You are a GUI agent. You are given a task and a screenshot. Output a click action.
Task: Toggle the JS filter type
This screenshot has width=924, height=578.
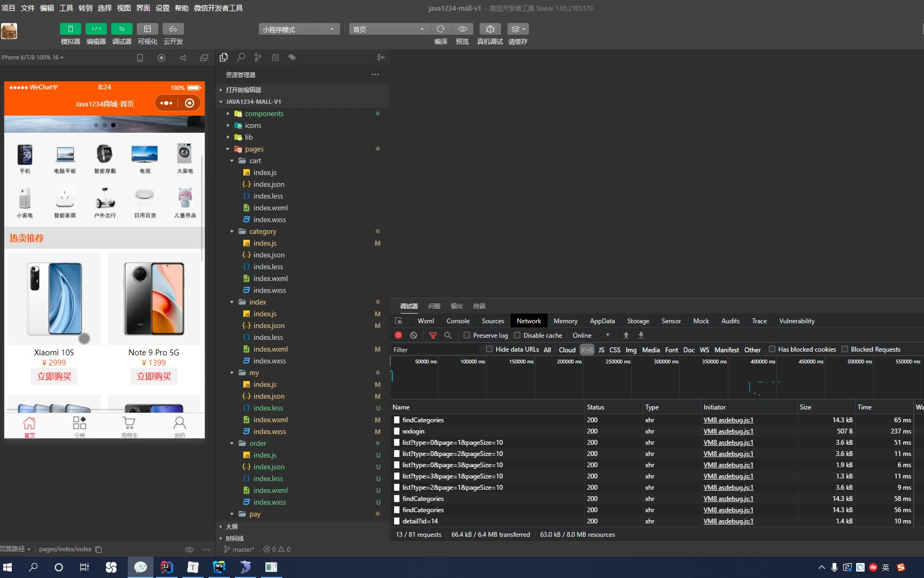(x=602, y=349)
